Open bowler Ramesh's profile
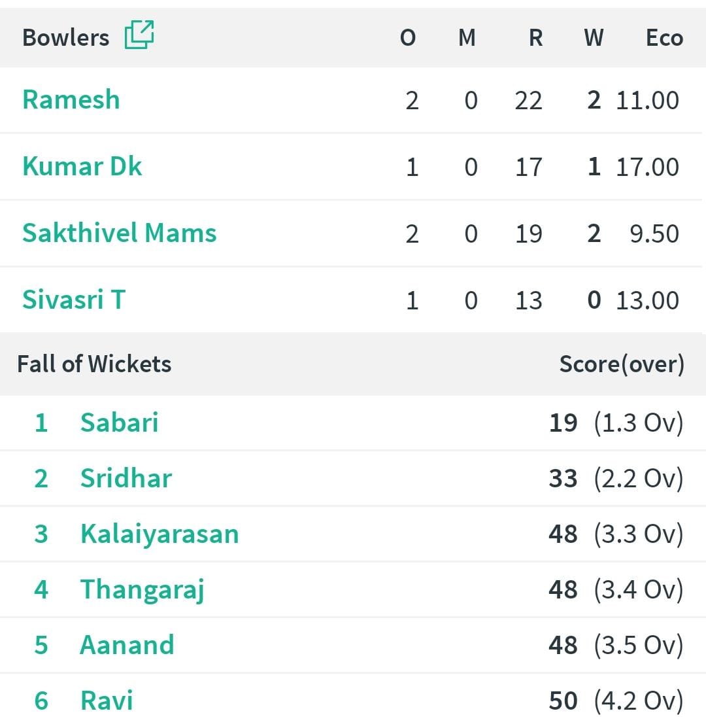706x728 pixels. click(71, 99)
